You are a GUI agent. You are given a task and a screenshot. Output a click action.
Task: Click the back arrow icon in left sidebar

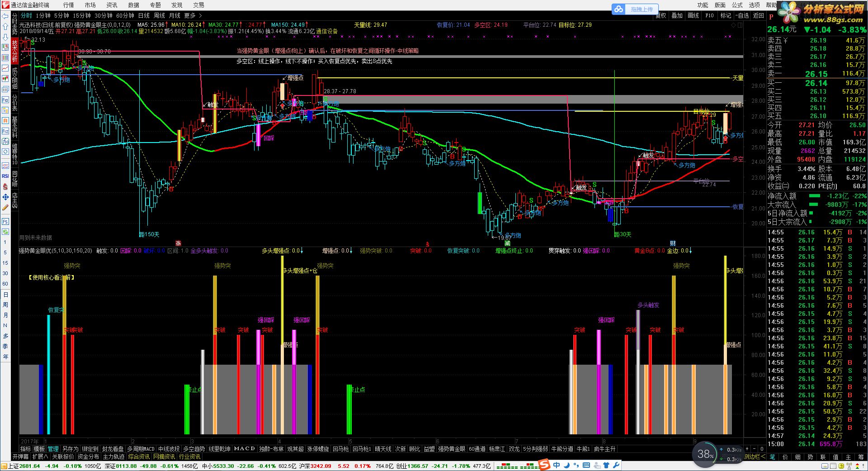5,16
